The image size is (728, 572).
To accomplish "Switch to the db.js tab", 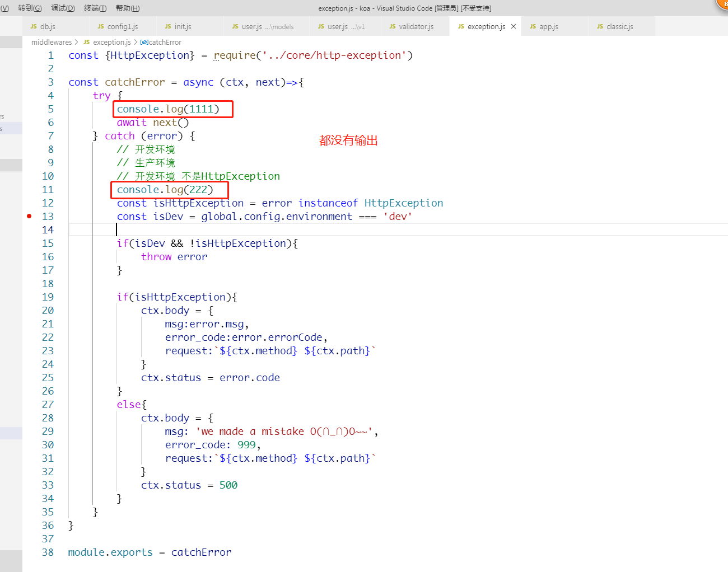I will [x=55, y=26].
